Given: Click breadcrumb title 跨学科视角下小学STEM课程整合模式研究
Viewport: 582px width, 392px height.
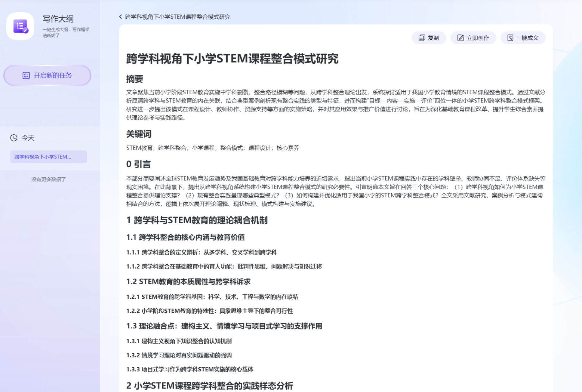Looking at the screenshot, I should 178,17.
